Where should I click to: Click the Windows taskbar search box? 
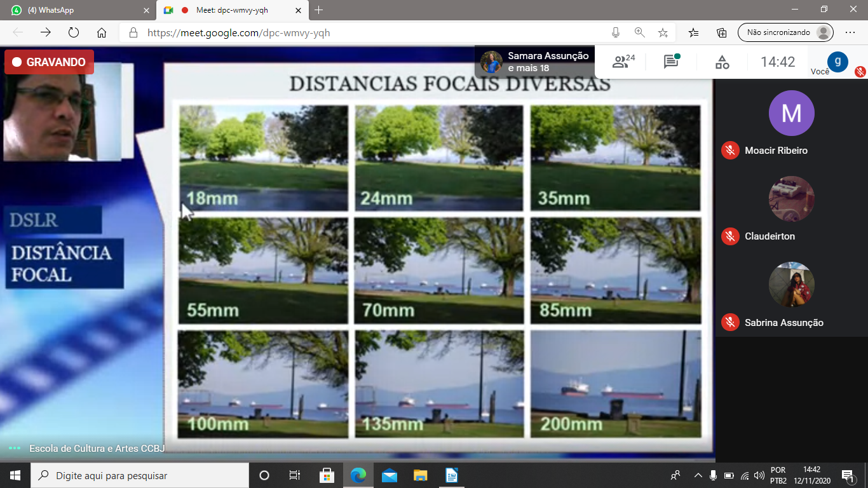tap(140, 475)
